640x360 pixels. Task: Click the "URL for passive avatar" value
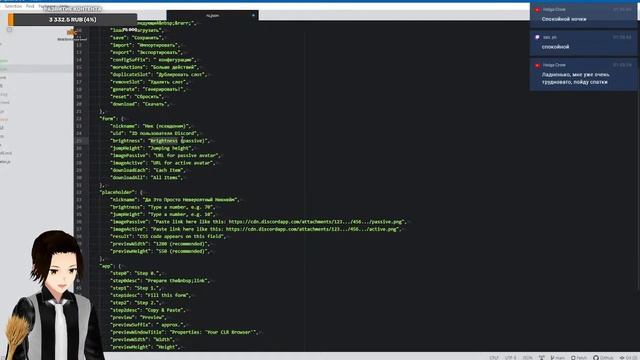click(x=186, y=156)
